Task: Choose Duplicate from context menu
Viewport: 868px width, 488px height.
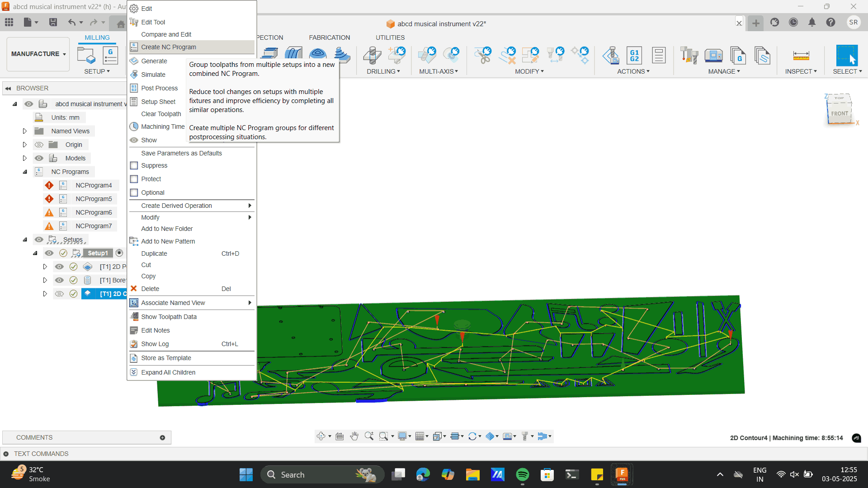Action: click(x=192, y=253)
